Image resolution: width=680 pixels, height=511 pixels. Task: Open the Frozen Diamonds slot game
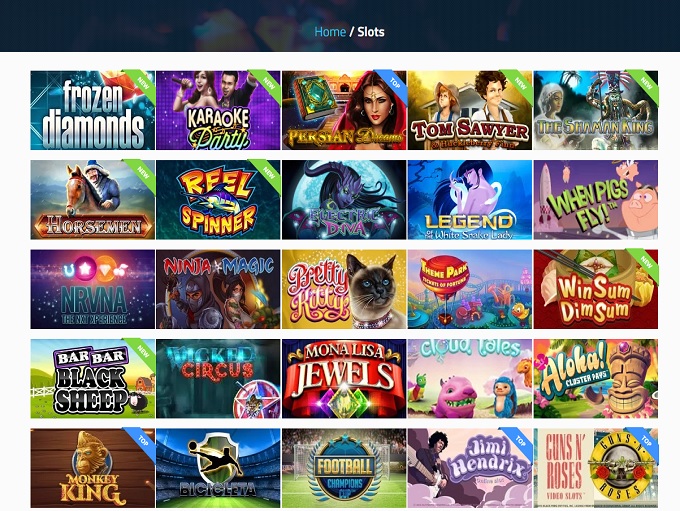tap(92, 110)
